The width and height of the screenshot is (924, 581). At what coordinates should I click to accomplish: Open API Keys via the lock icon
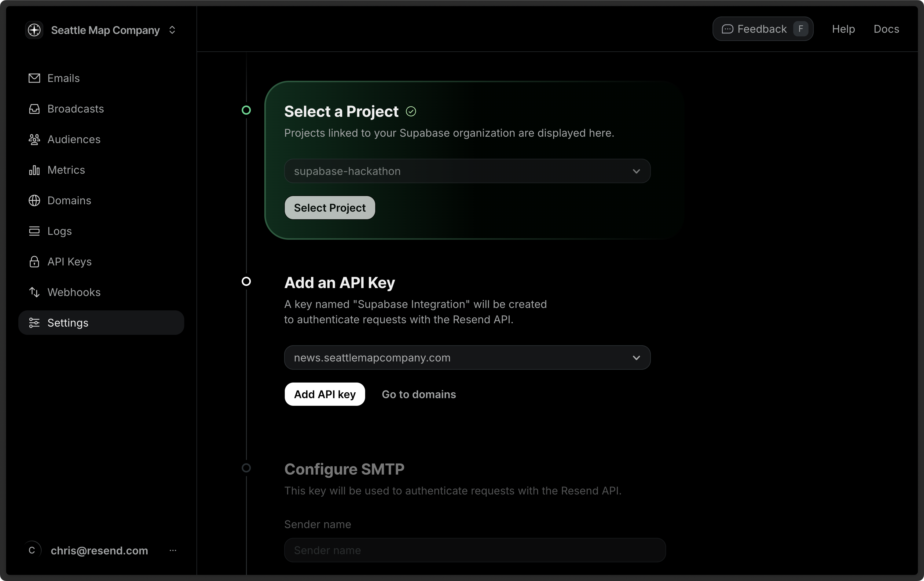(34, 261)
